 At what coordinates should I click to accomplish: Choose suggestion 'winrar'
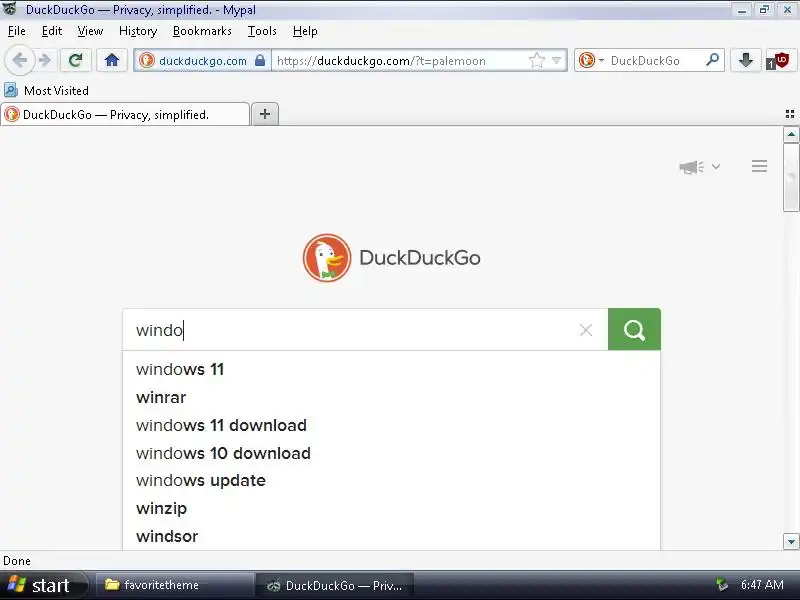pyautogui.click(x=391, y=397)
